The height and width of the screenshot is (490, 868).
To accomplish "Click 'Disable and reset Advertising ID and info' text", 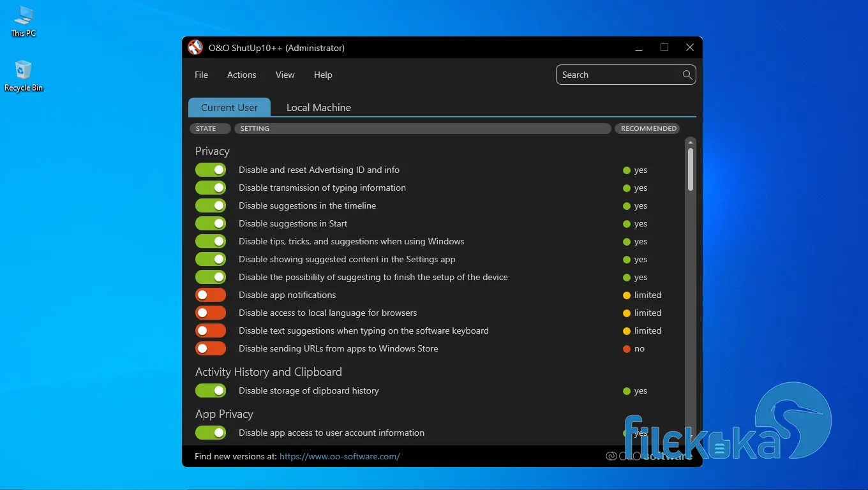I will click(319, 170).
